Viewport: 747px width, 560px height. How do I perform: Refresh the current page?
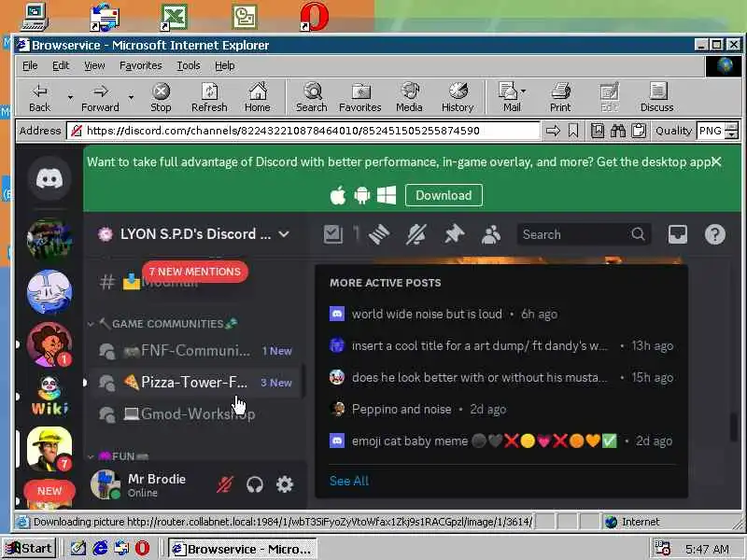(209, 98)
